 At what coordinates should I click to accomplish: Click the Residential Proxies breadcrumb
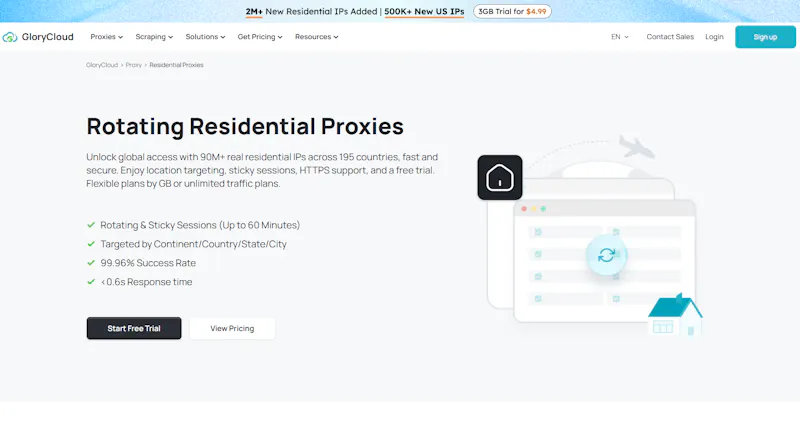177,65
